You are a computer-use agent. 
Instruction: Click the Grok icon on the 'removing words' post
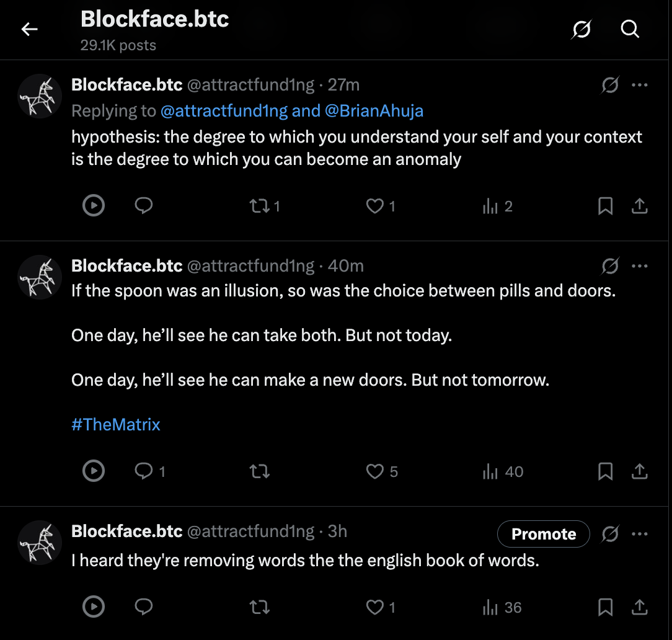click(x=610, y=533)
